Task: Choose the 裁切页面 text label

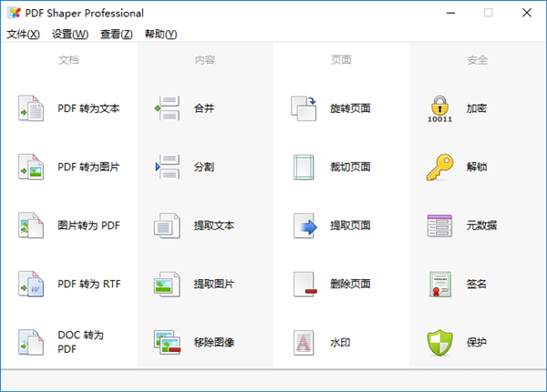Action: coord(350,167)
